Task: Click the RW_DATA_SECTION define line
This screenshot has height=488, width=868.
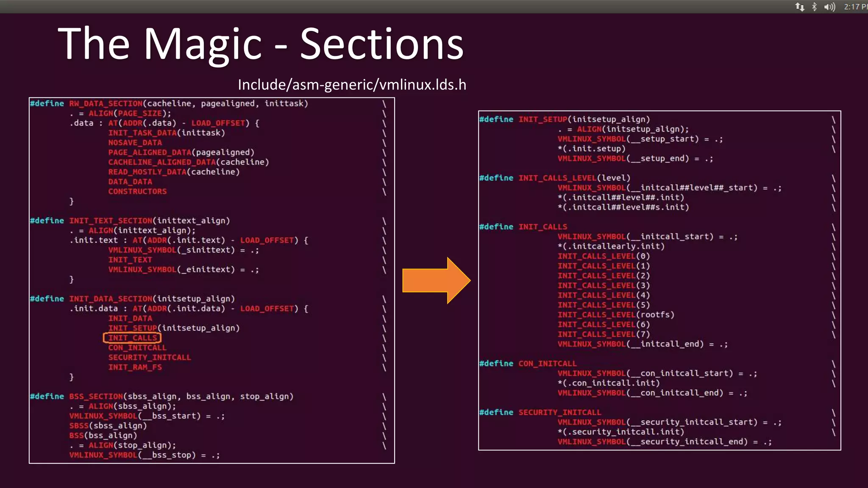Action: click(x=169, y=103)
